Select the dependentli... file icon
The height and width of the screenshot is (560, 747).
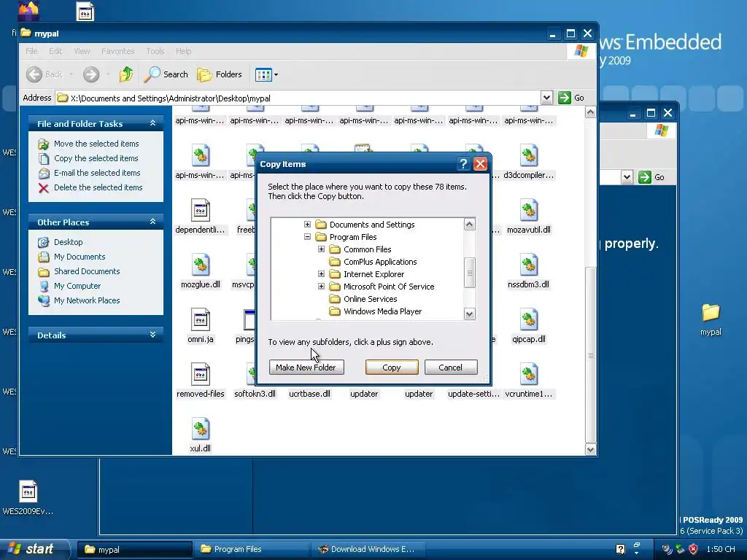(x=200, y=210)
